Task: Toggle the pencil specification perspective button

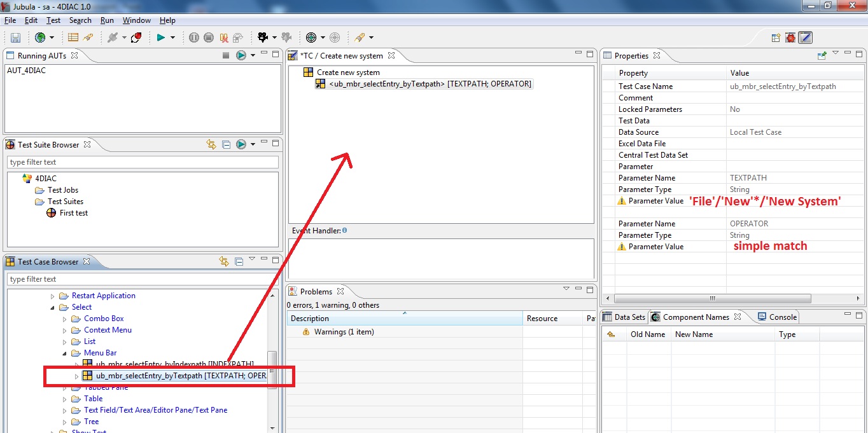Action: tap(806, 38)
